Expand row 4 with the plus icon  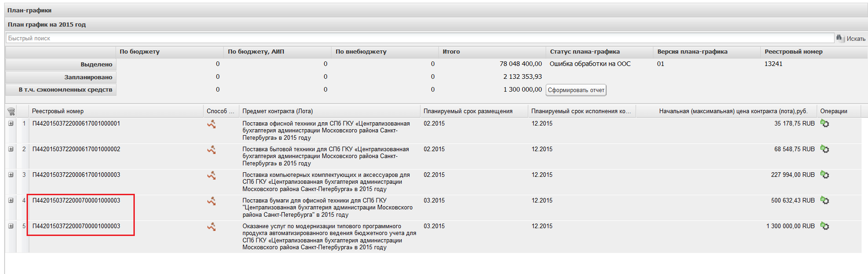pyautogui.click(x=11, y=200)
